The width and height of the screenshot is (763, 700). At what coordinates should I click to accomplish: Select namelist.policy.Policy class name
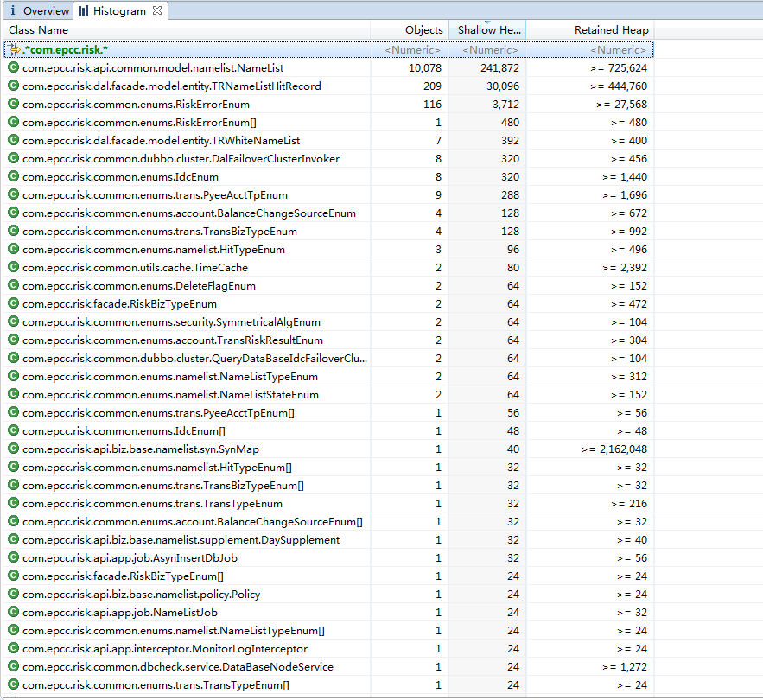click(141, 595)
